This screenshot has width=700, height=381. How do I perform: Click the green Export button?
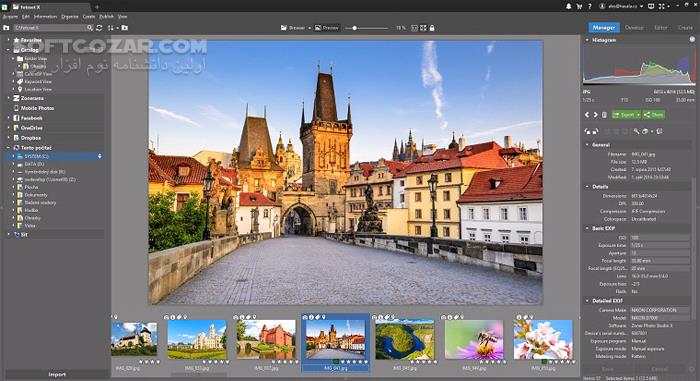tap(626, 115)
